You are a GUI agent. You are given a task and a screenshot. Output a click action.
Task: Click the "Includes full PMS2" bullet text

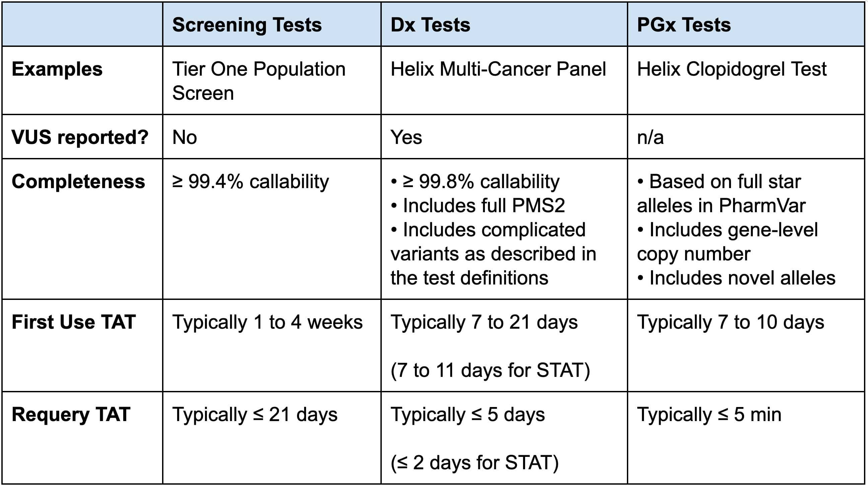point(483,206)
